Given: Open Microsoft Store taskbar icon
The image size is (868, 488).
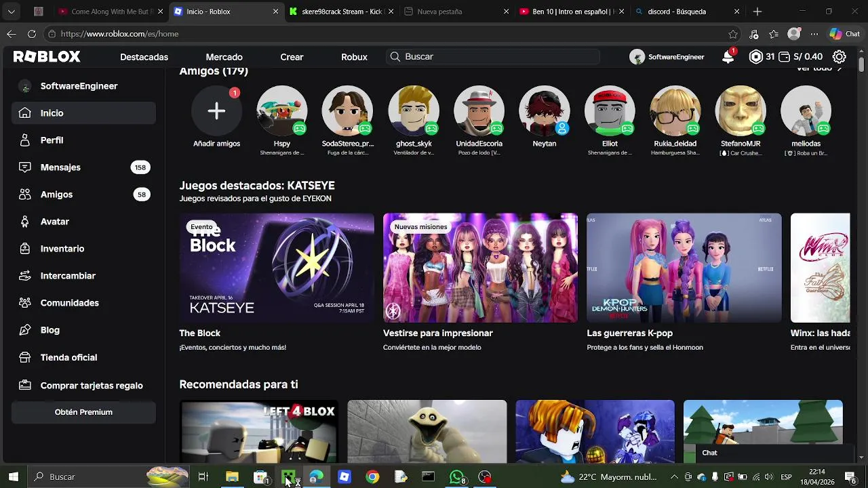Looking at the screenshot, I should 260,477.
